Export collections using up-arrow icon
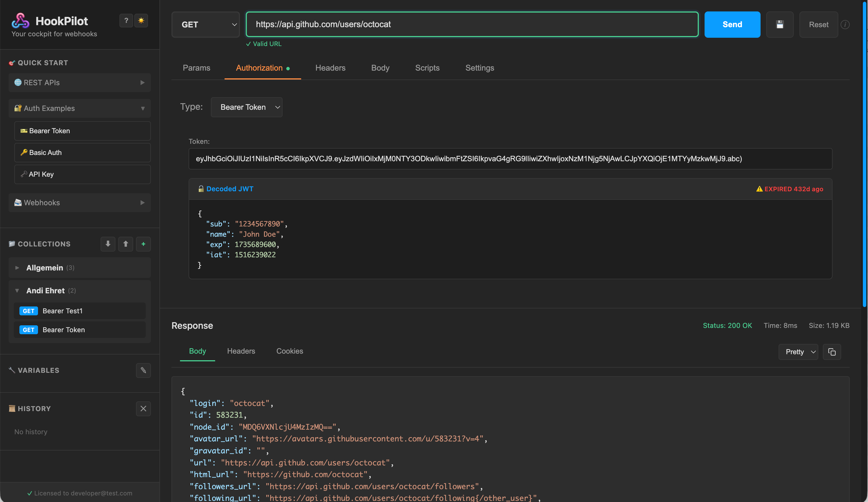The width and height of the screenshot is (868, 502). pyautogui.click(x=125, y=244)
